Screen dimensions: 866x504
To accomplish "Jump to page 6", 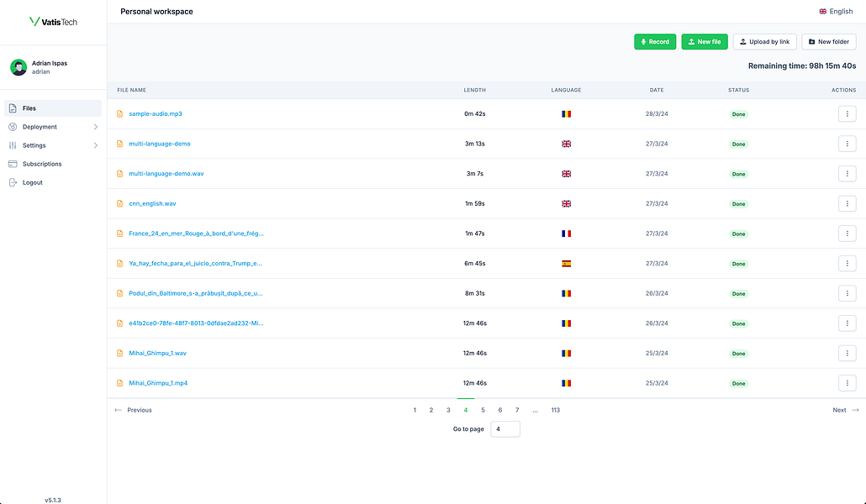I will pos(499,410).
